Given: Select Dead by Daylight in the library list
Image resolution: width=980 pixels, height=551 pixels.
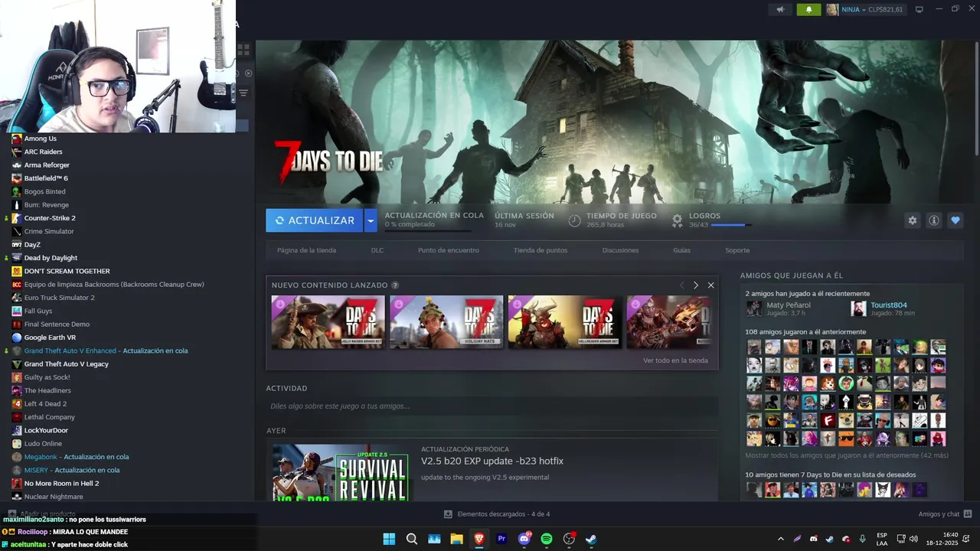Looking at the screenshot, I should [x=51, y=258].
